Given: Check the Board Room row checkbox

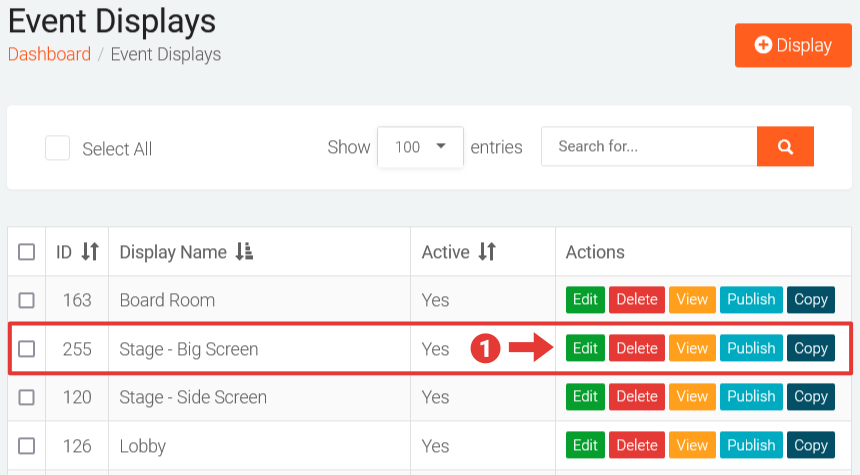Looking at the screenshot, I should tap(27, 300).
